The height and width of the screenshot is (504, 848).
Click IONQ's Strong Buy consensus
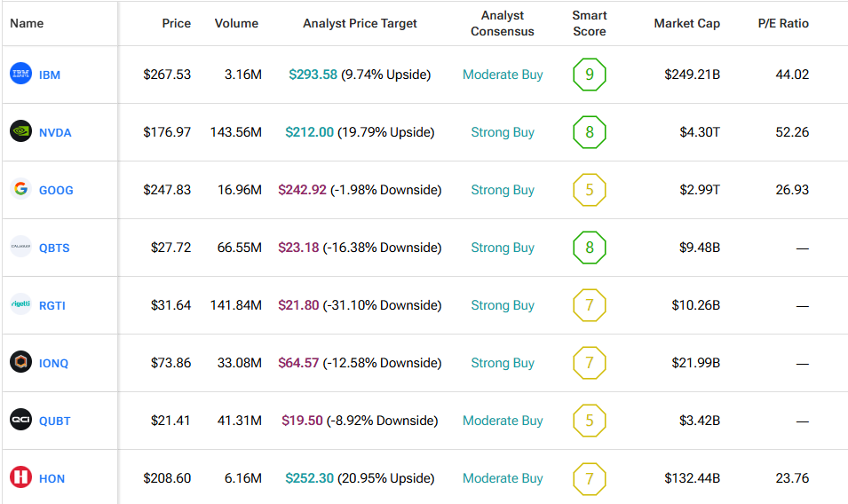(x=503, y=363)
